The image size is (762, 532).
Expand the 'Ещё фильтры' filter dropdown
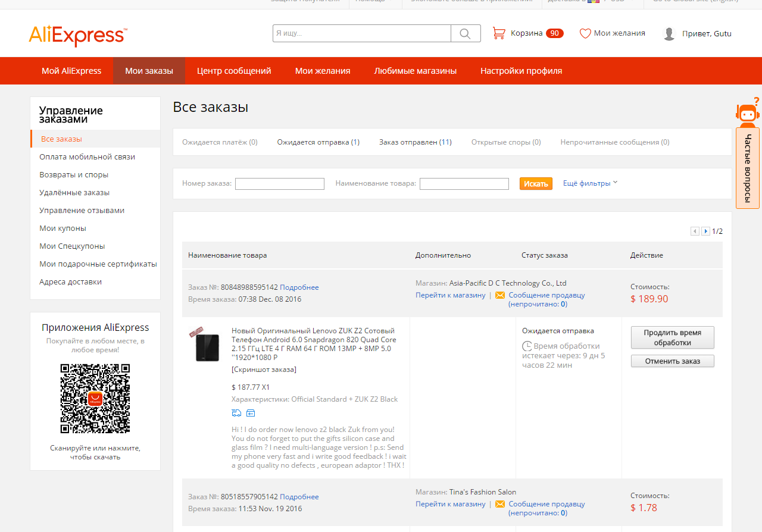click(x=590, y=183)
